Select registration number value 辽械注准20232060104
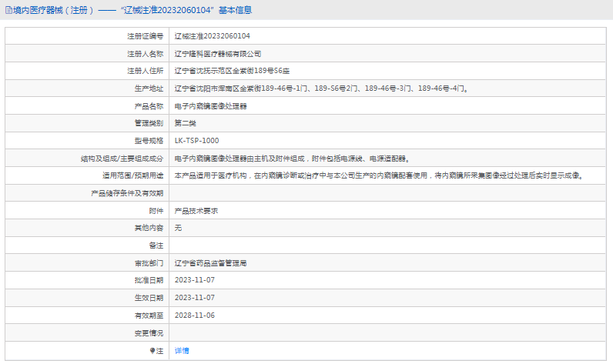 [x=213, y=36]
